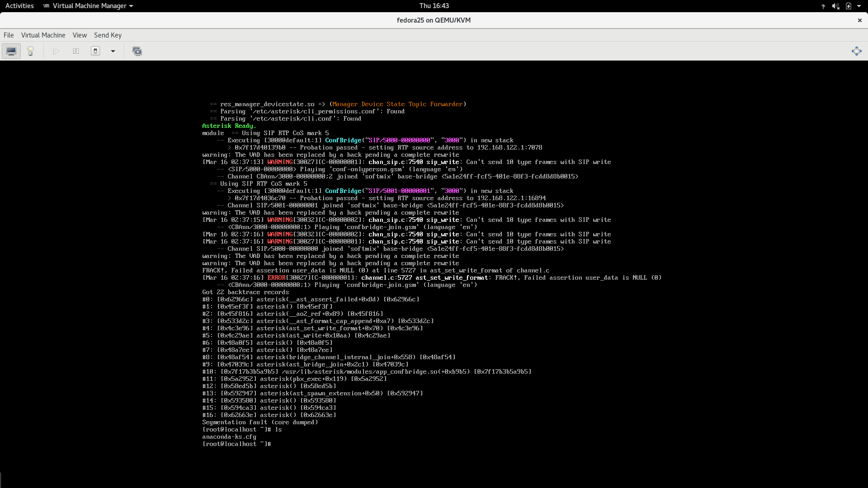This screenshot has width=868, height=488.
Task: Click the 'anaconda-ks.cfg' file name
Action: (229, 437)
